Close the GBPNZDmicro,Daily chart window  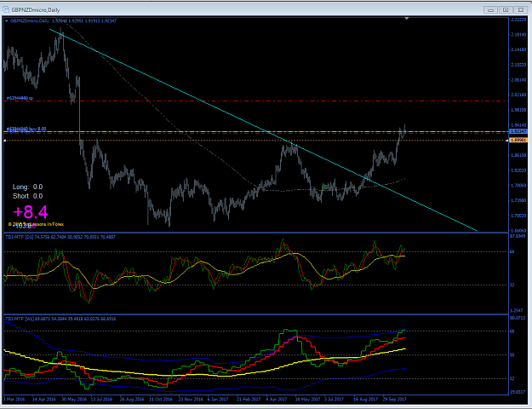(x=520, y=10)
